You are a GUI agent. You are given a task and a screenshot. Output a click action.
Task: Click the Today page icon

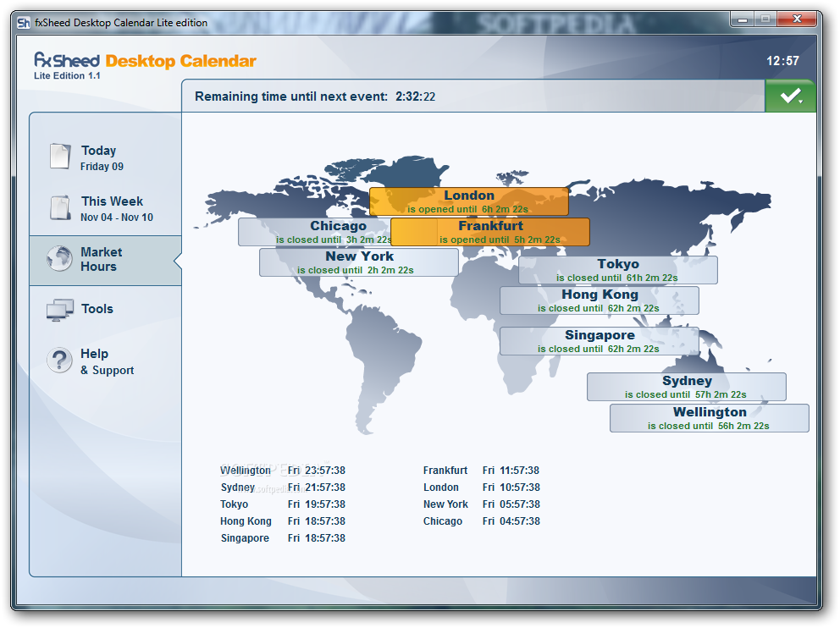tap(60, 157)
